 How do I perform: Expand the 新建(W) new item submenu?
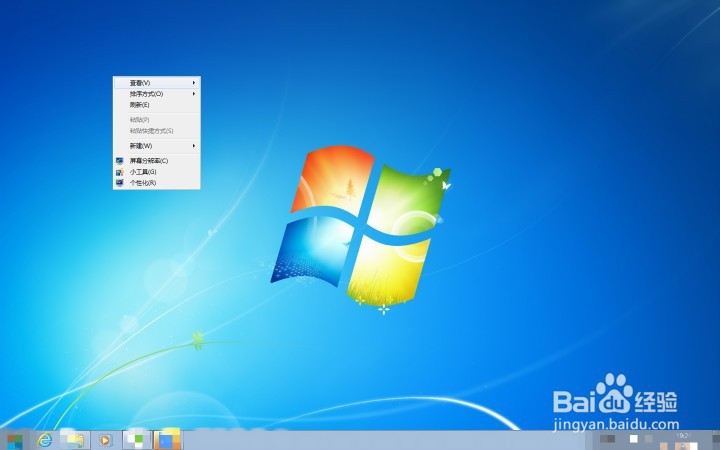(157, 146)
